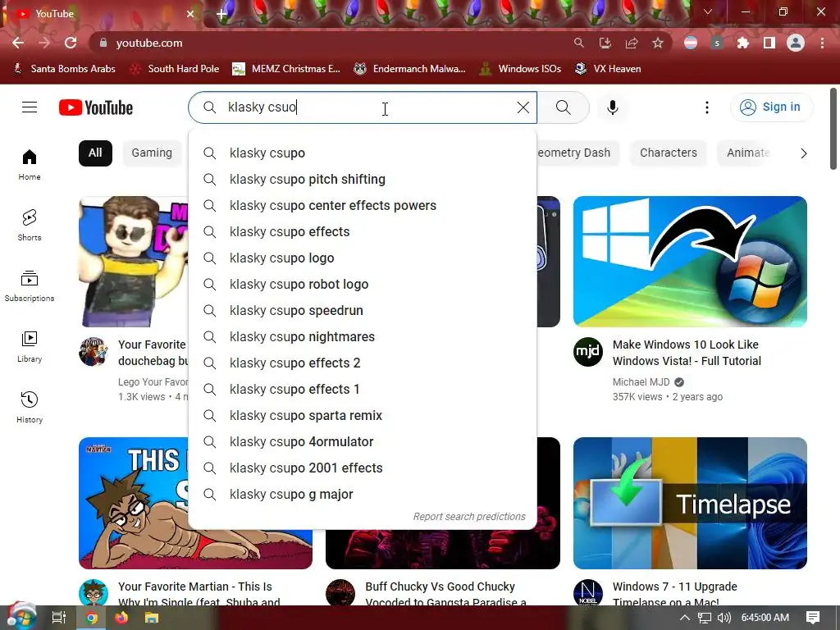This screenshot has height=630, width=840.
Task: Open the Michael MJD channel link
Action: (641, 382)
